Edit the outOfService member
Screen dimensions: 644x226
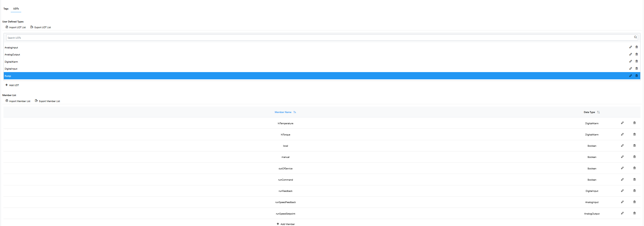pyautogui.click(x=622, y=168)
